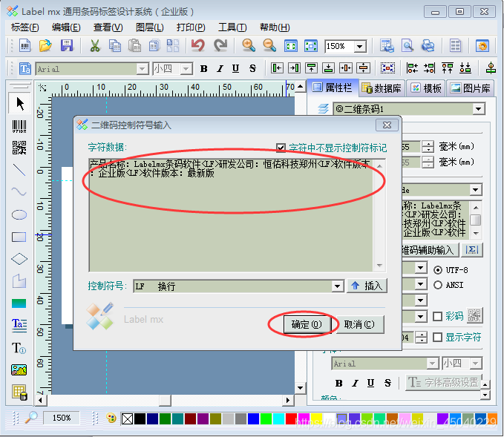Open print preview icon in toolbar
Screen dimensions: 504x437
coord(408,46)
